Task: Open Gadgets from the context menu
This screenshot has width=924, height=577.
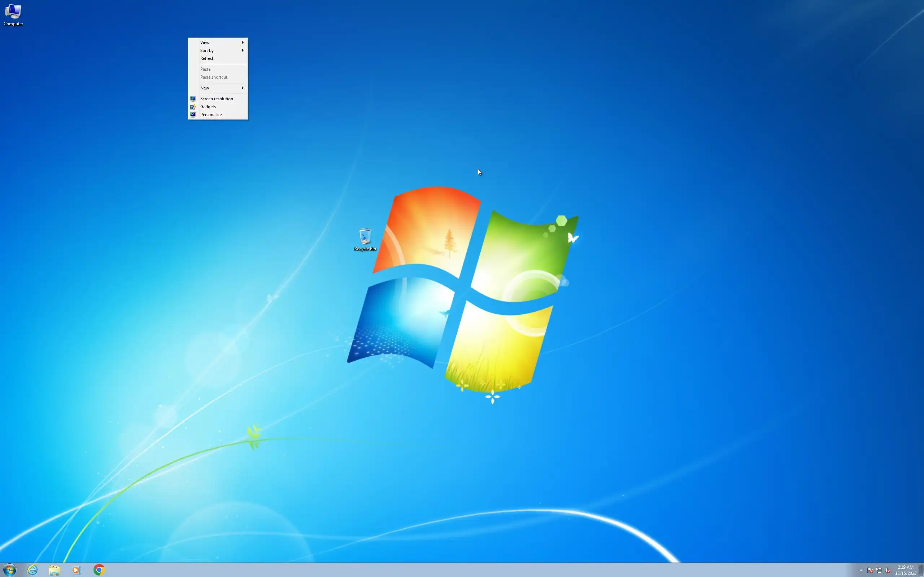Action: pos(208,107)
